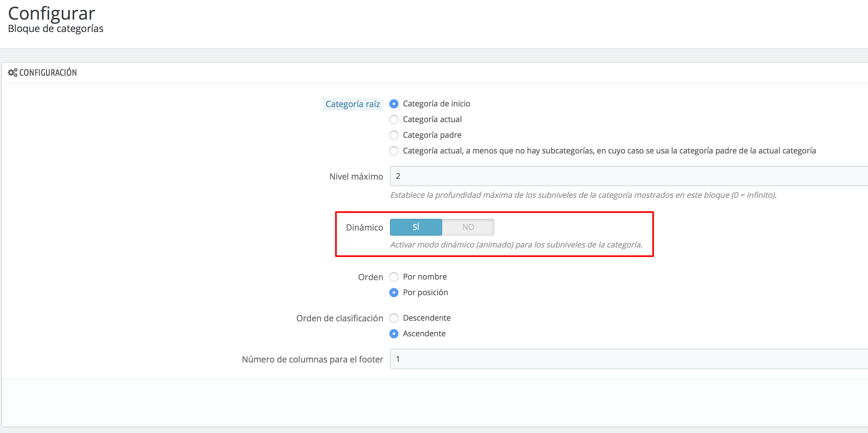Click the 'Configurar' page title
Screen dimensions: 868x433
(x=51, y=13)
